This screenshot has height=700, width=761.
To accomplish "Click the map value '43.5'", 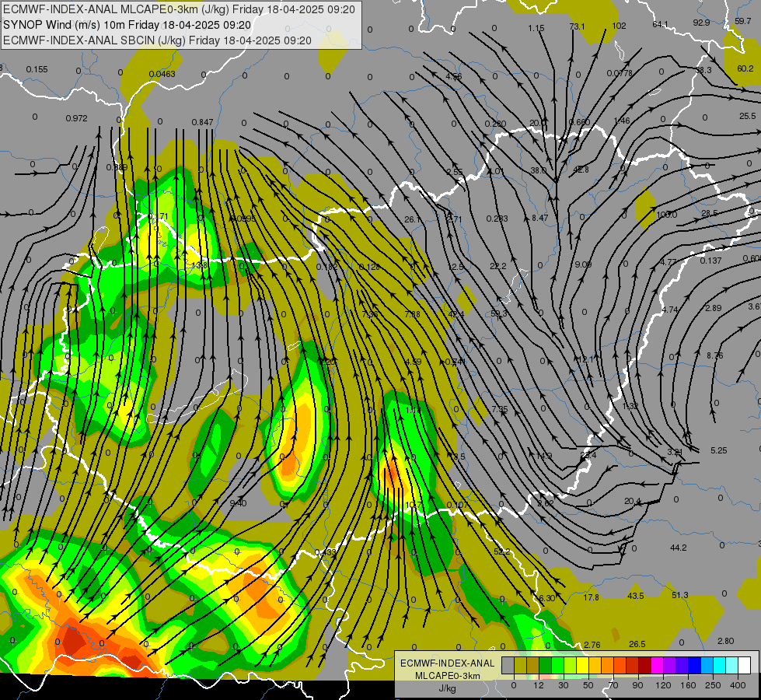I will point(635,596).
